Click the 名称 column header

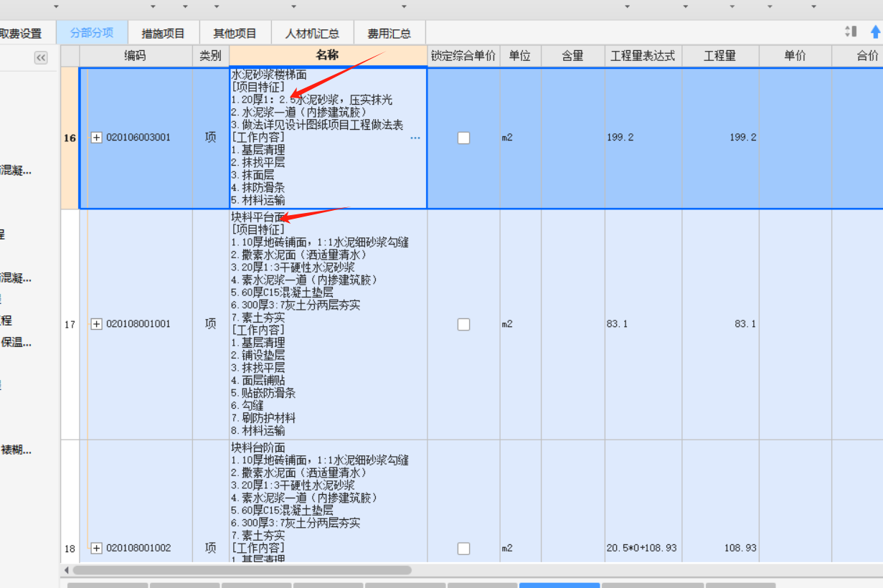click(x=328, y=56)
